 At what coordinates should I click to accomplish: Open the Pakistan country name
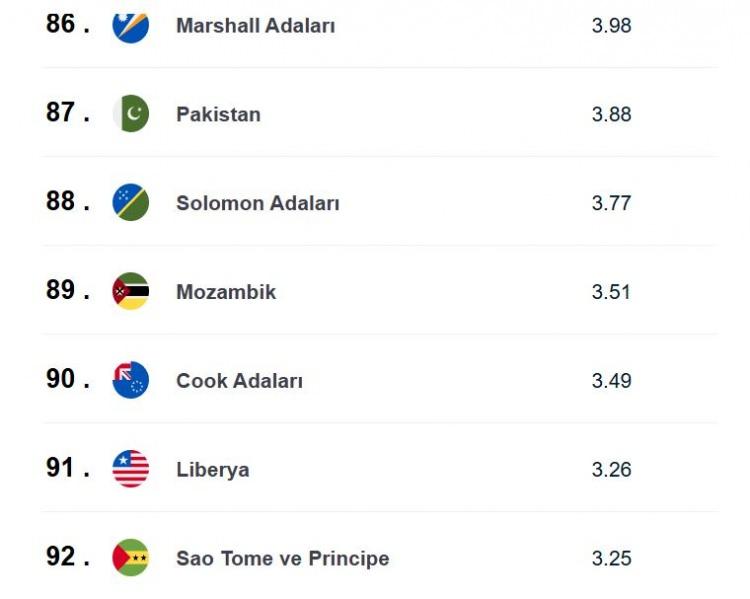click(x=218, y=114)
